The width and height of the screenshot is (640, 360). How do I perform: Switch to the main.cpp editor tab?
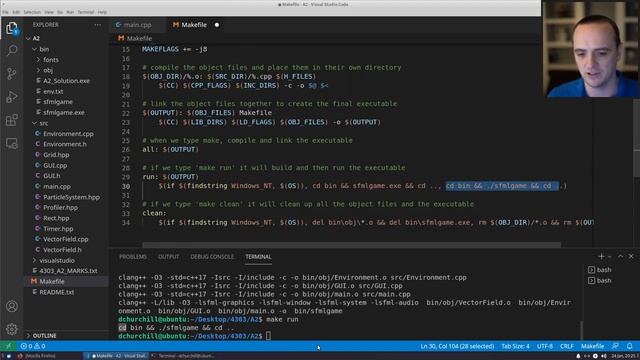137,25
